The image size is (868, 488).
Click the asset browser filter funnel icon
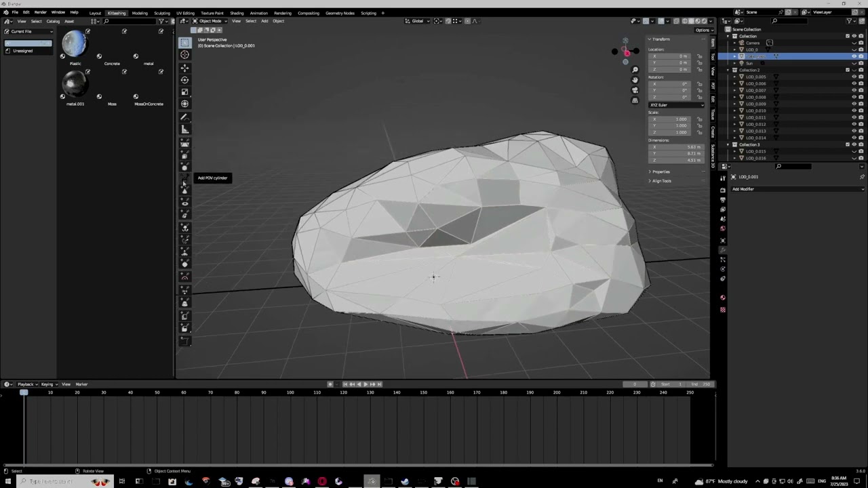[x=161, y=21]
